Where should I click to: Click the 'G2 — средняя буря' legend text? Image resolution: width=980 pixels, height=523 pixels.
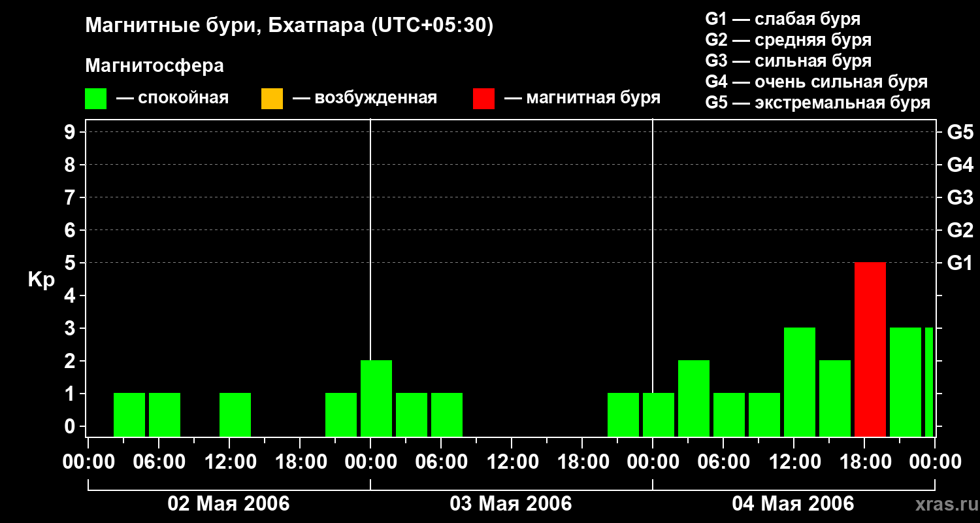(x=789, y=40)
